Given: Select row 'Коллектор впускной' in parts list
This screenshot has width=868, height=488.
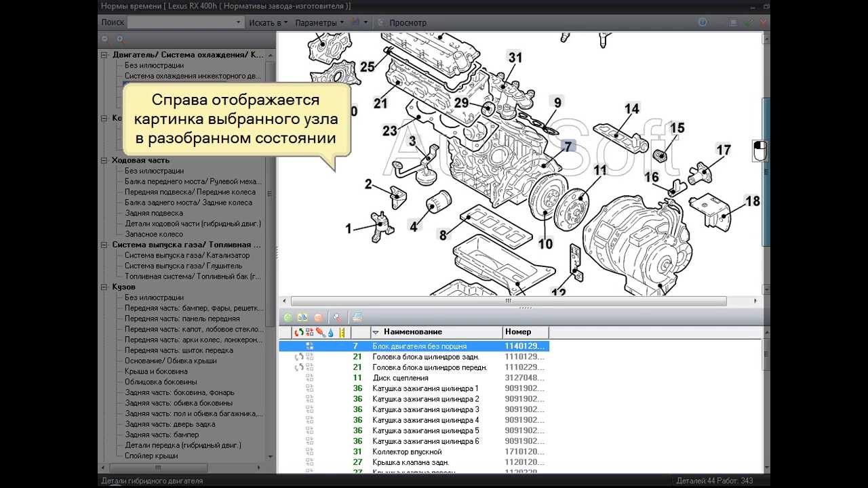Looking at the screenshot, I should 414,452.
